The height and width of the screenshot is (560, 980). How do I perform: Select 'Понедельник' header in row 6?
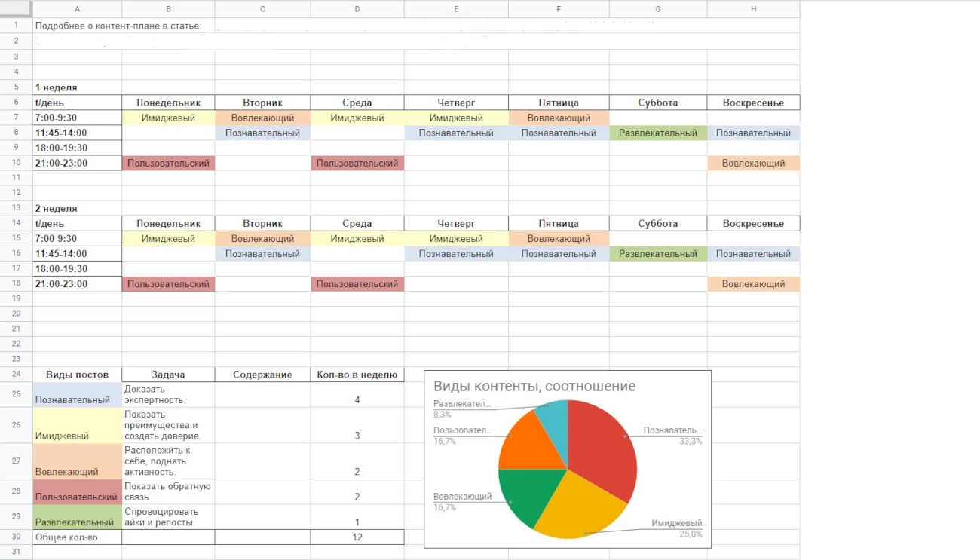click(x=168, y=103)
